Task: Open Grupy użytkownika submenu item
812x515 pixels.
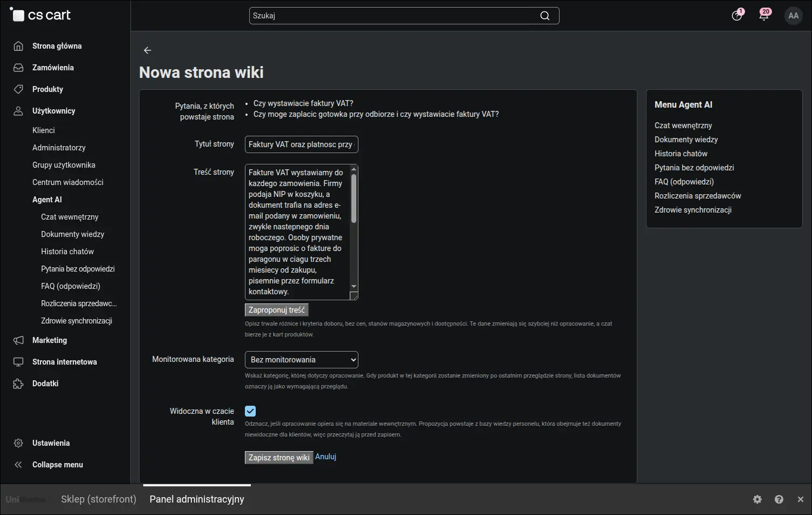Action: point(64,165)
